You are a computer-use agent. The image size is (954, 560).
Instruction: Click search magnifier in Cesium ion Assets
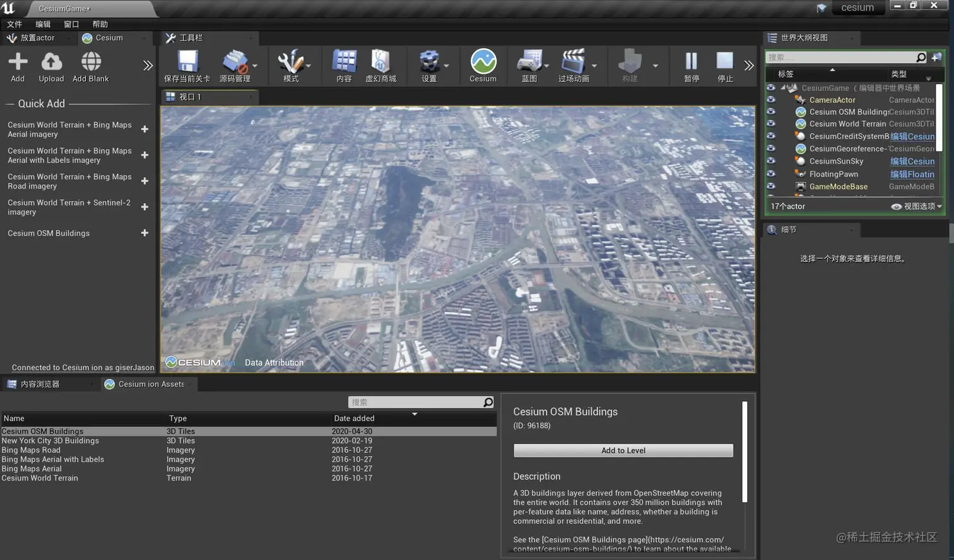point(488,402)
